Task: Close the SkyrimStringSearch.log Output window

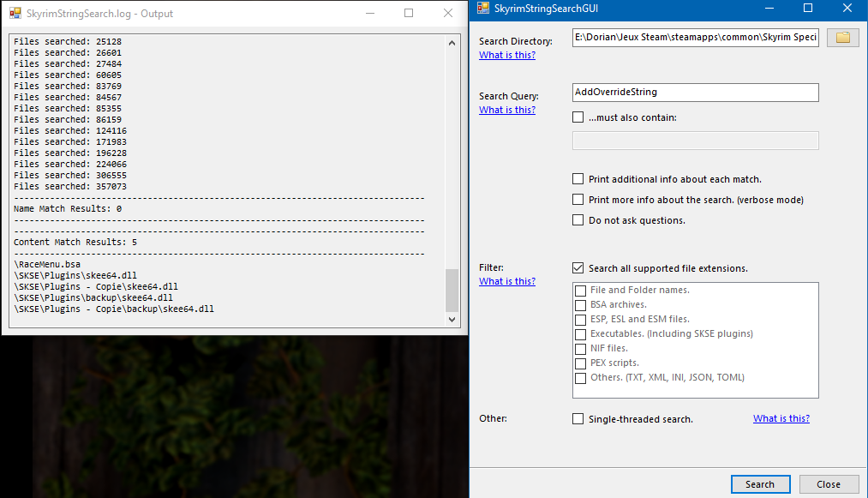Action: (448, 14)
